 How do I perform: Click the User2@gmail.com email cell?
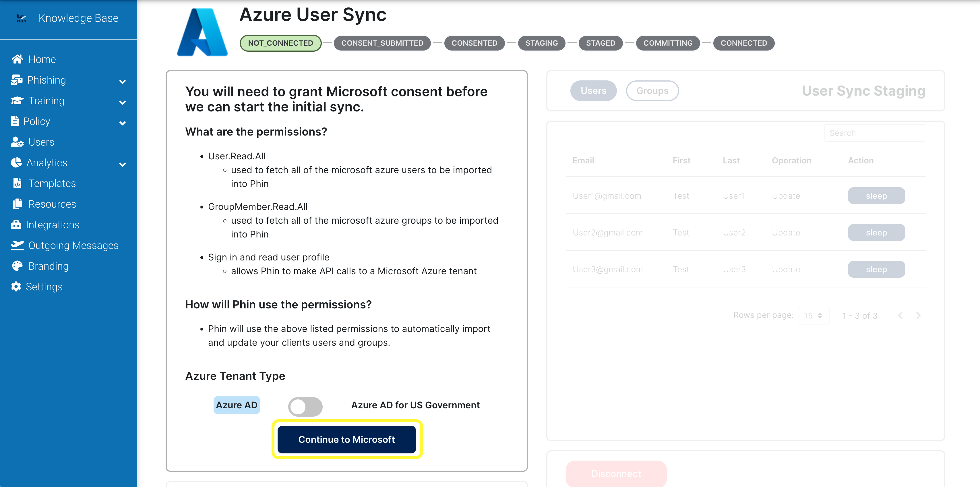[608, 233]
